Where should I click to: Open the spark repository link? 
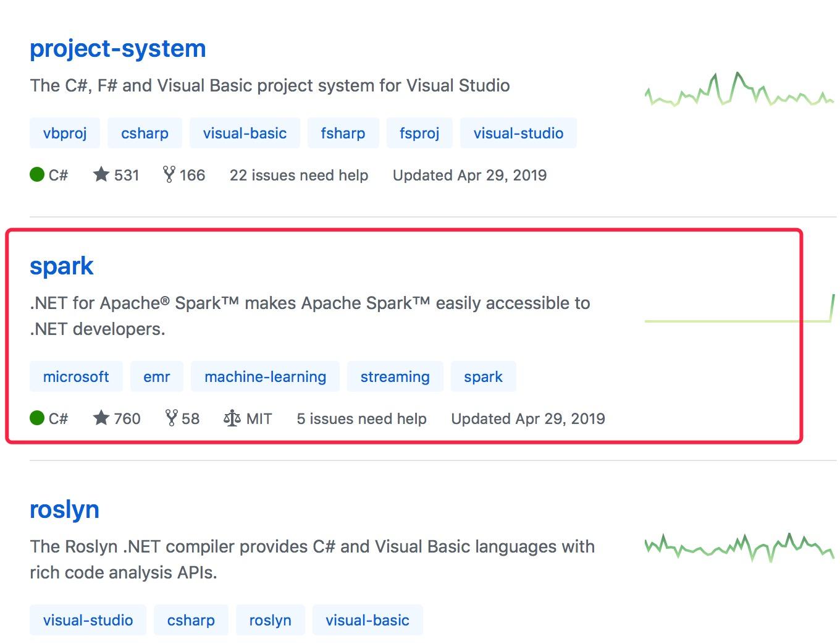coord(61,266)
